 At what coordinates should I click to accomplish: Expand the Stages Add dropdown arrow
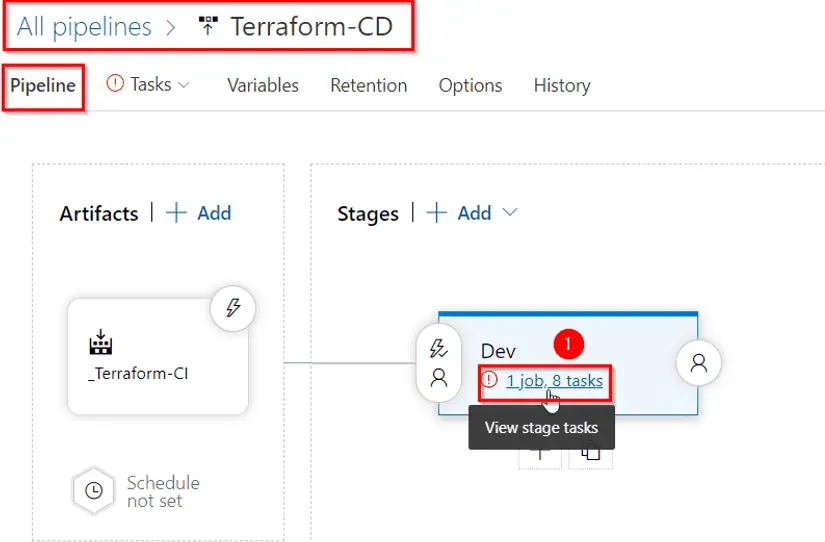point(510,213)
